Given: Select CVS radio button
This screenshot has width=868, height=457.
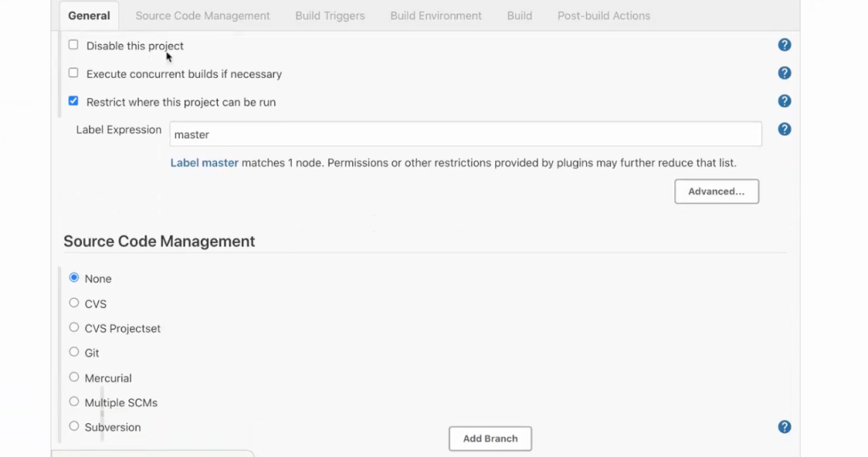Looking at the screenshot, I should (74, 303).
